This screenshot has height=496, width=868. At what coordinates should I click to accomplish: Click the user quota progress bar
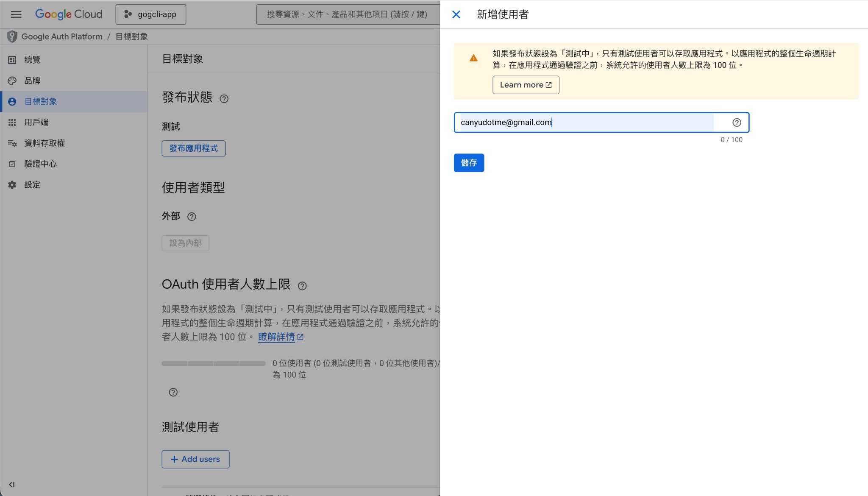(213, 363)
